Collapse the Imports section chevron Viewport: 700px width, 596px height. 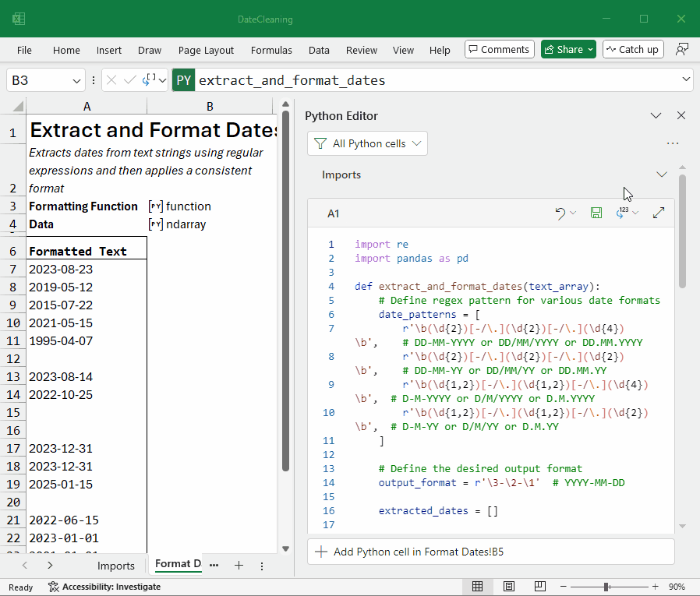point(662,175)
